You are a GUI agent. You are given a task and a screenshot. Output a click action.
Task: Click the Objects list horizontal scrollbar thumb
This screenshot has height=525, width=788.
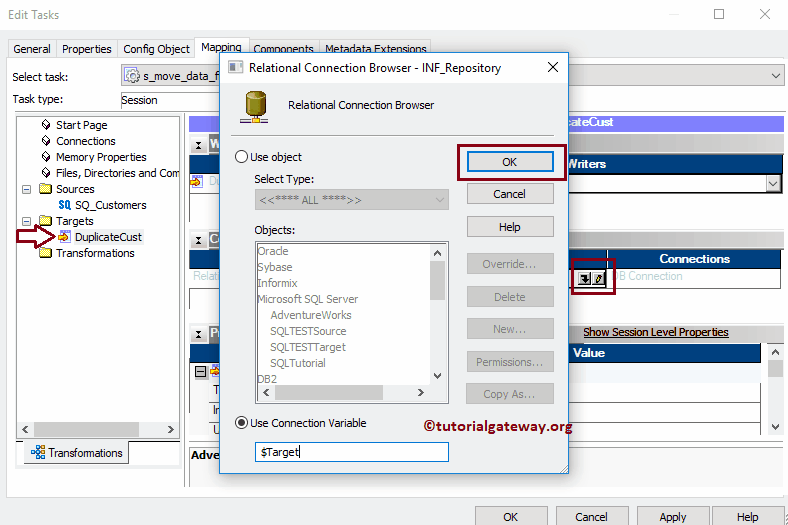pos(329,392)
